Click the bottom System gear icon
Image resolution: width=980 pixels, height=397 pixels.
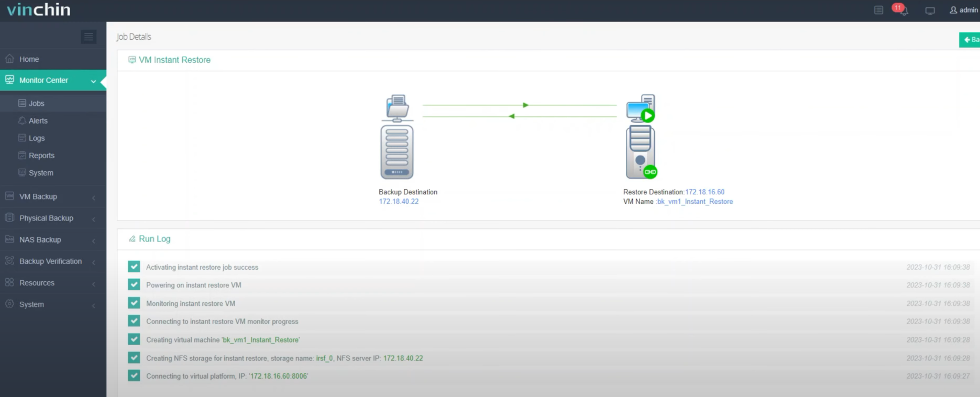click(9, 304)
